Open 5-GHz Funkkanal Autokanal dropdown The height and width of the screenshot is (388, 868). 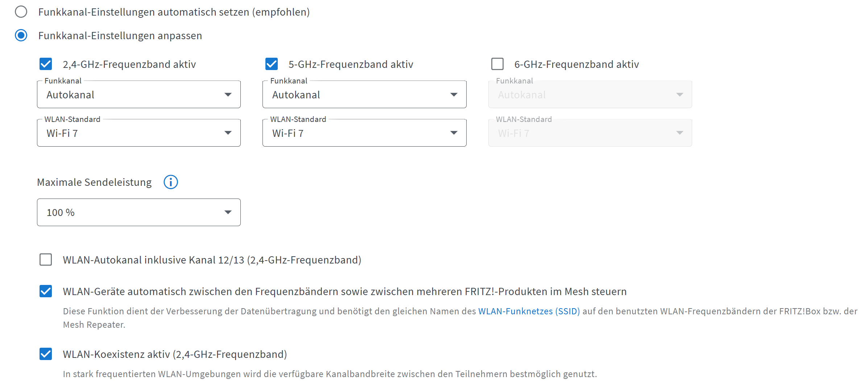[364, 94]
